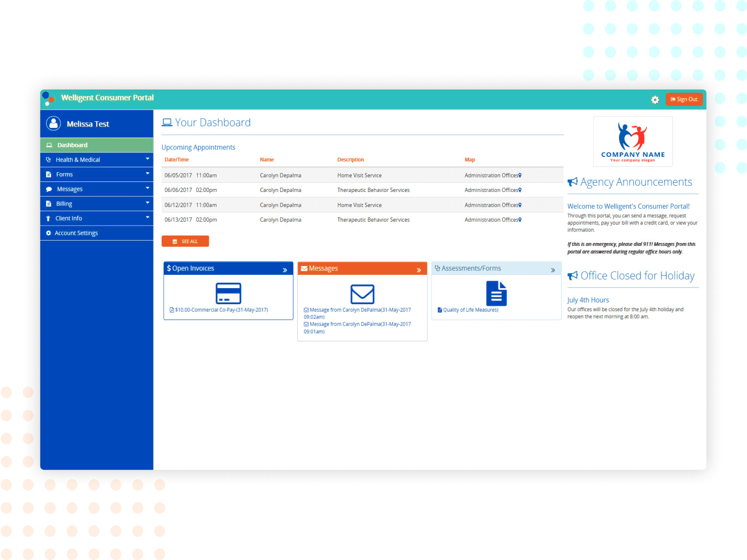
Task: Open map pin for 06/05/2017 appointment
Action: click(x=520, y=176)
